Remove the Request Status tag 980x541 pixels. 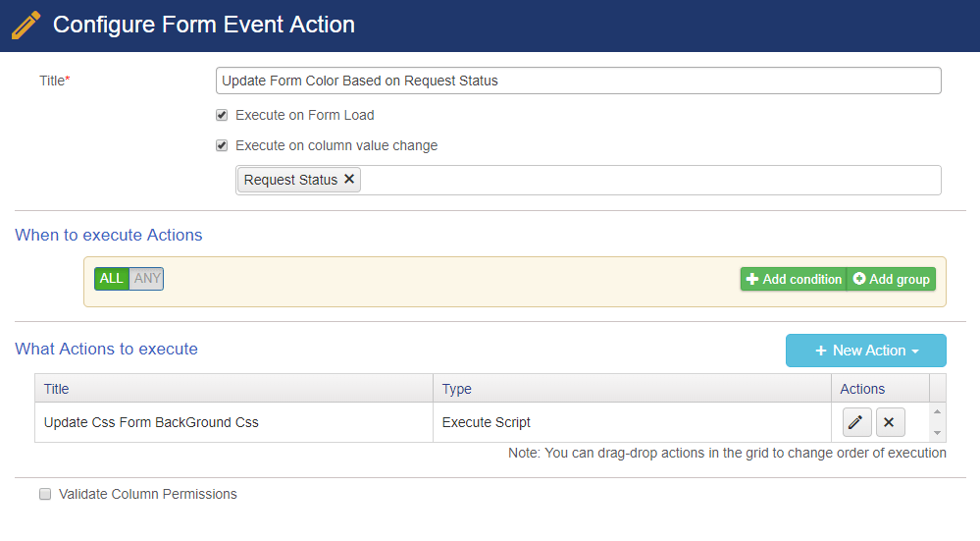point(349,179)
